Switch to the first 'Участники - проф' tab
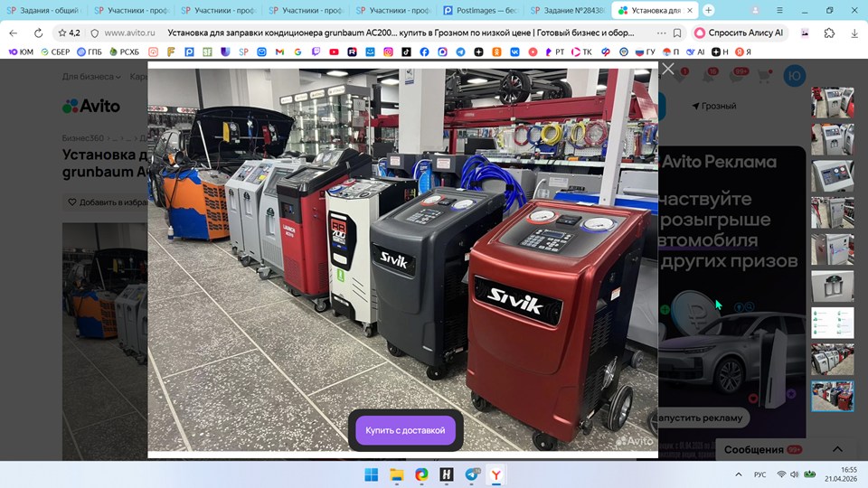 131,11
